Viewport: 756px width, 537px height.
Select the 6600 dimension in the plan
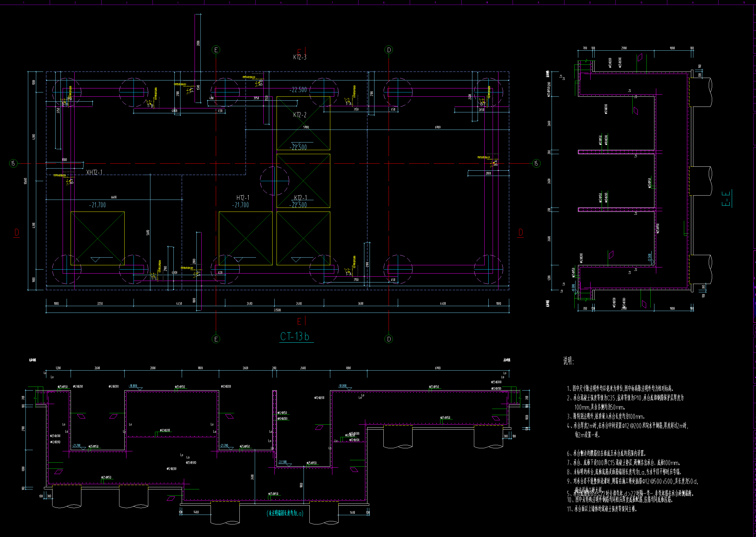click(114, 197)
